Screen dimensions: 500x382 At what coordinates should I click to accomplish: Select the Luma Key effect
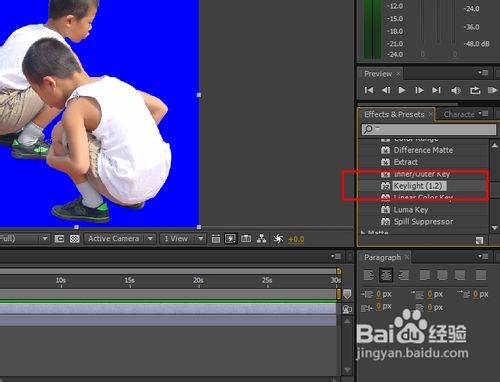point(411,210)
